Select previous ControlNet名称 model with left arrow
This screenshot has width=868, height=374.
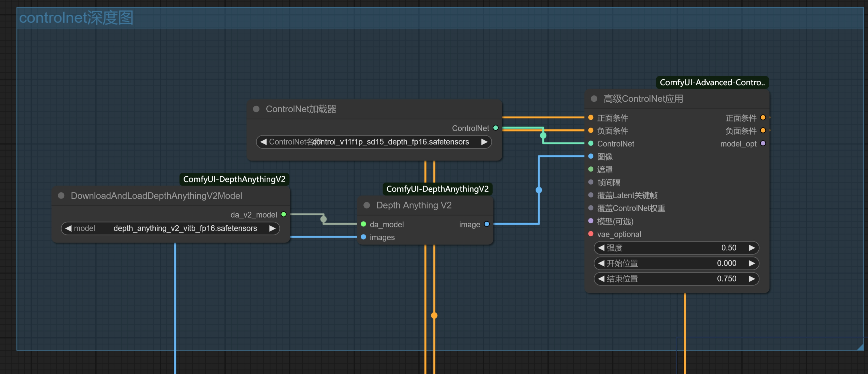[x=263, y=142]
